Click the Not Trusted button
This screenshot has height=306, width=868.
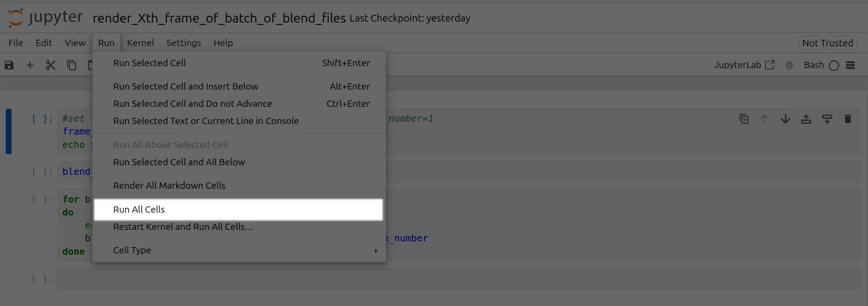tap(828, 43)
